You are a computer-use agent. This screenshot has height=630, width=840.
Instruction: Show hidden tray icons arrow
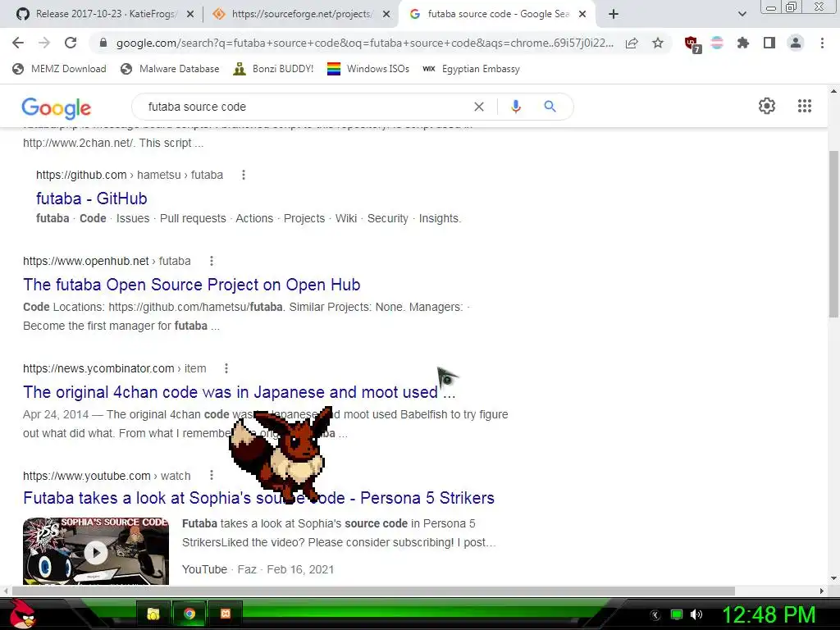coord(655,615)
